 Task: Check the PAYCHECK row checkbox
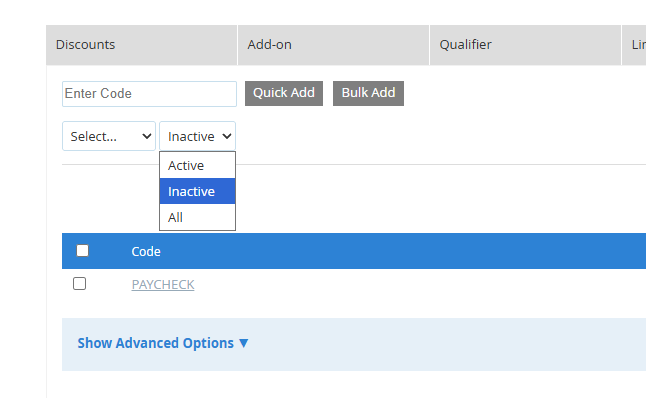[80, 283]
